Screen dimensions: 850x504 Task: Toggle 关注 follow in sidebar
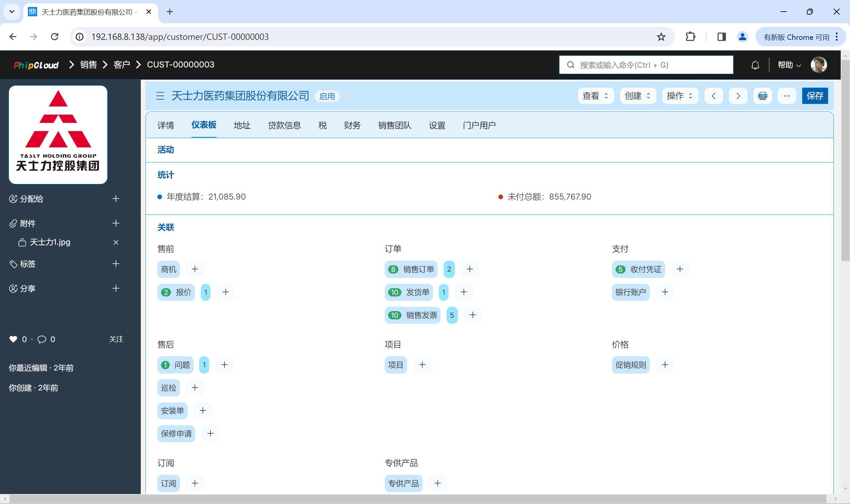click(x=116, y=339)
